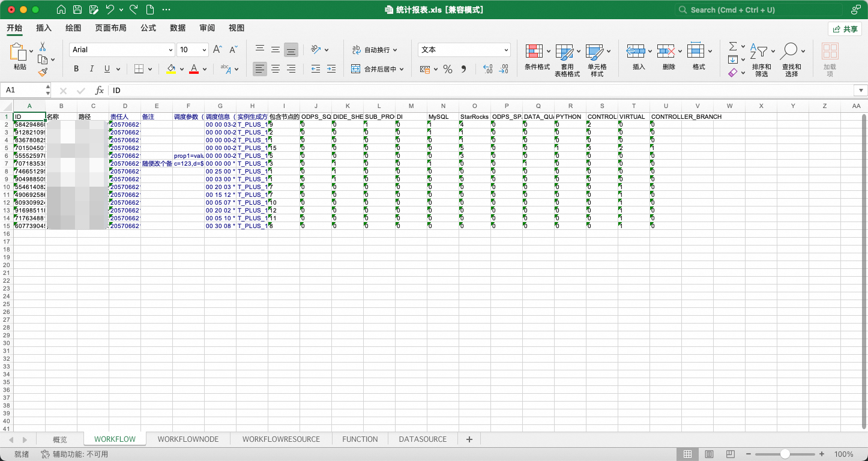Image resolution: width=868 pixels, height=461 pixels.
Task: Click the insert function fx icon
Action: pos(100,90)
